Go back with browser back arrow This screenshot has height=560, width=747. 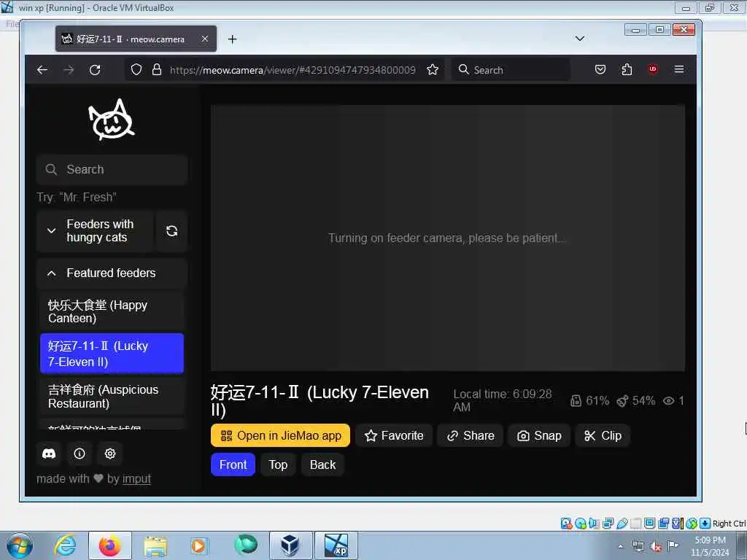click(42, 70)
